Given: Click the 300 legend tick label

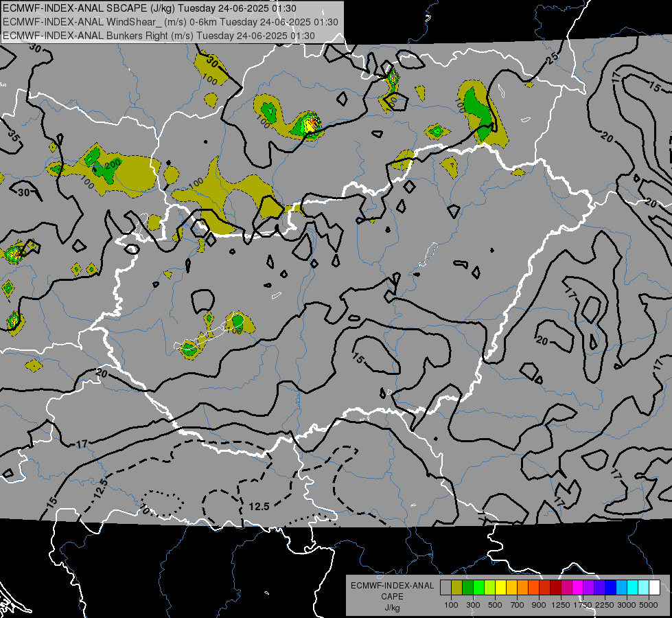Looking at the screenshot, I should [x=473, y=605].
